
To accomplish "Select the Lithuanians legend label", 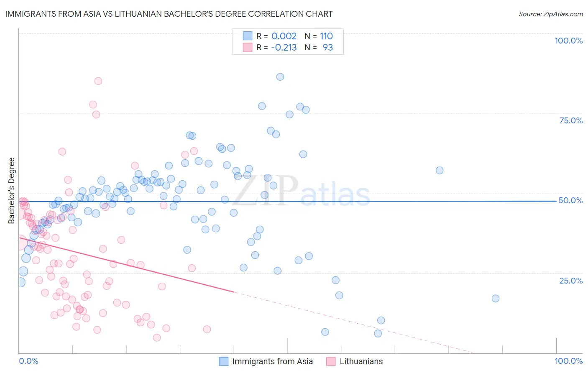I will (361, 361).
